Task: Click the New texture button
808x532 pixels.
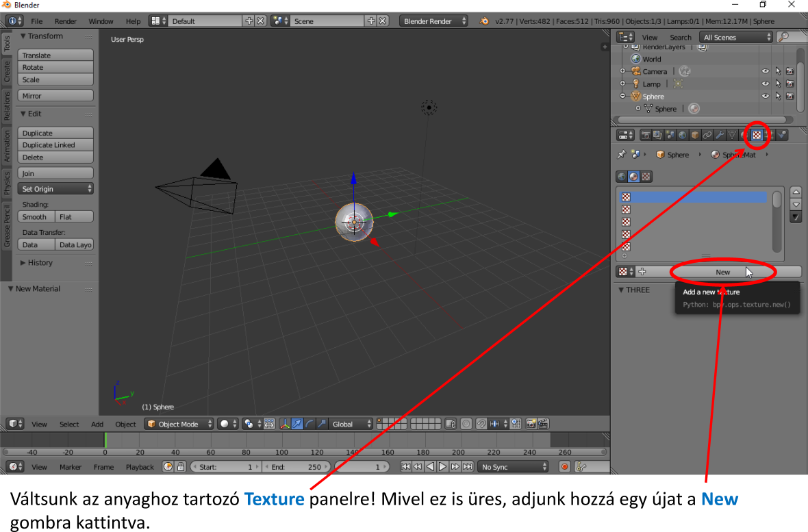Action: pos(722,273)
